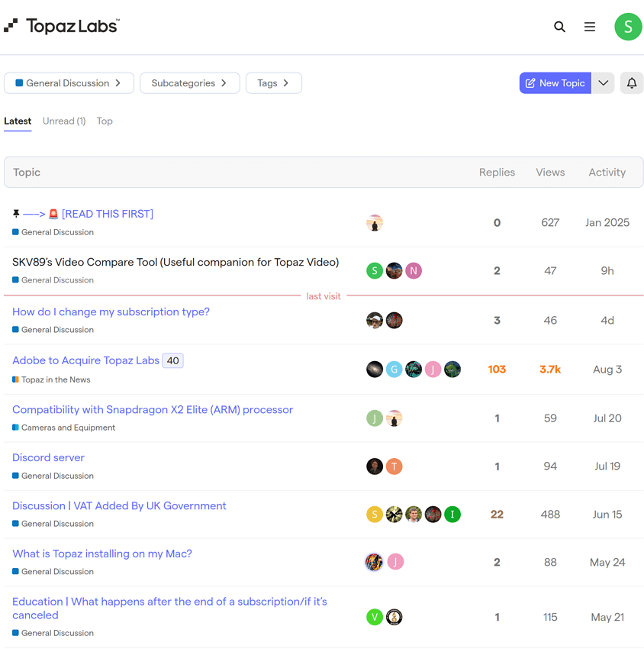Screen dimensions: 644x649
Task: Expand the New Topic arrow dropdown
Action: click(x=603, y=82)
